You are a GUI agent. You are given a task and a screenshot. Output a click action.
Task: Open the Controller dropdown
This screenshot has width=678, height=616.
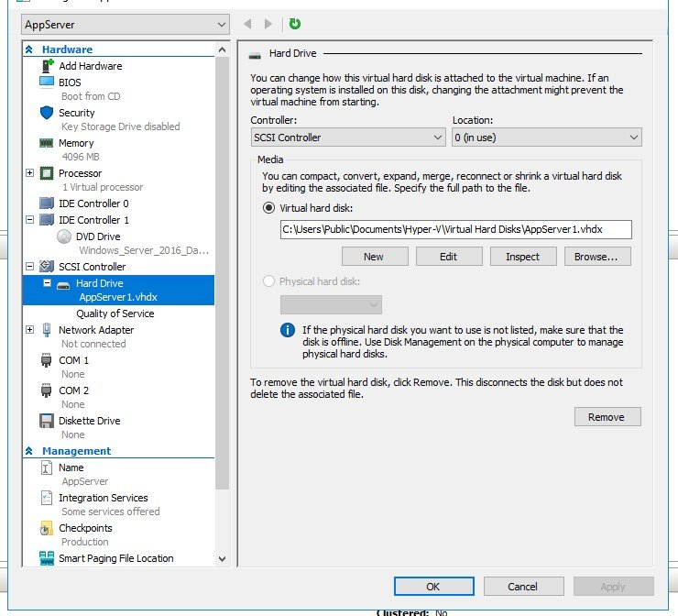tap(348, 137)
